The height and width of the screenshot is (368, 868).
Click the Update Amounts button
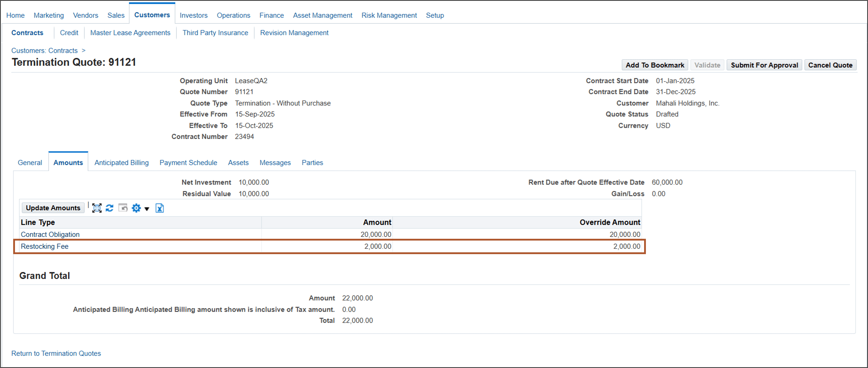53,208
